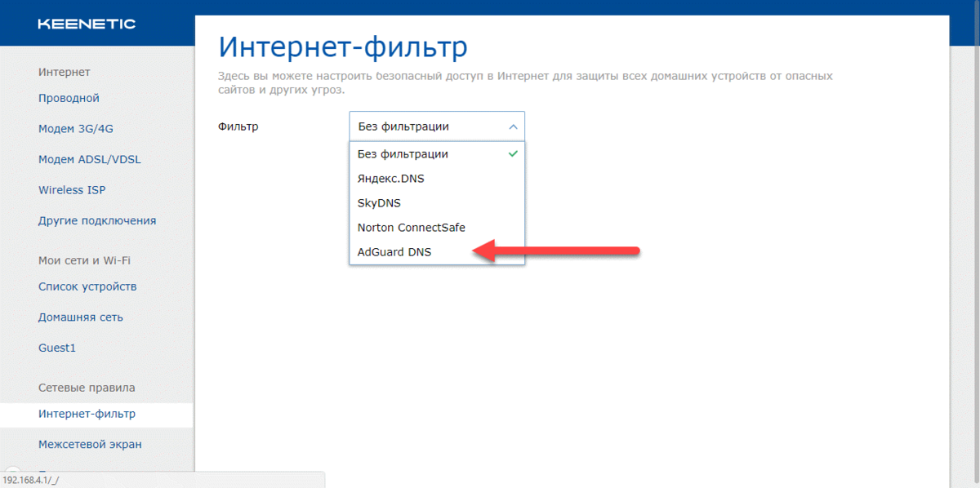
Task: Select AdGuard DNS filter option
Action: [x=437, y=252]
